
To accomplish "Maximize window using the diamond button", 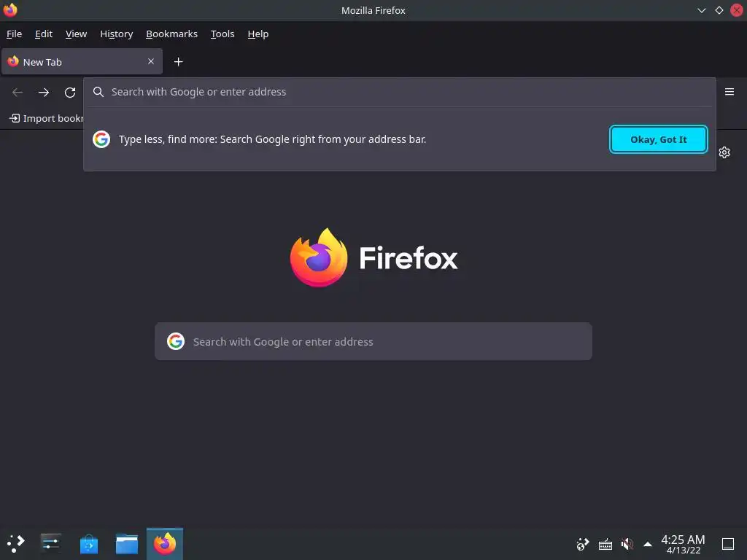I will tap(719, 10).
